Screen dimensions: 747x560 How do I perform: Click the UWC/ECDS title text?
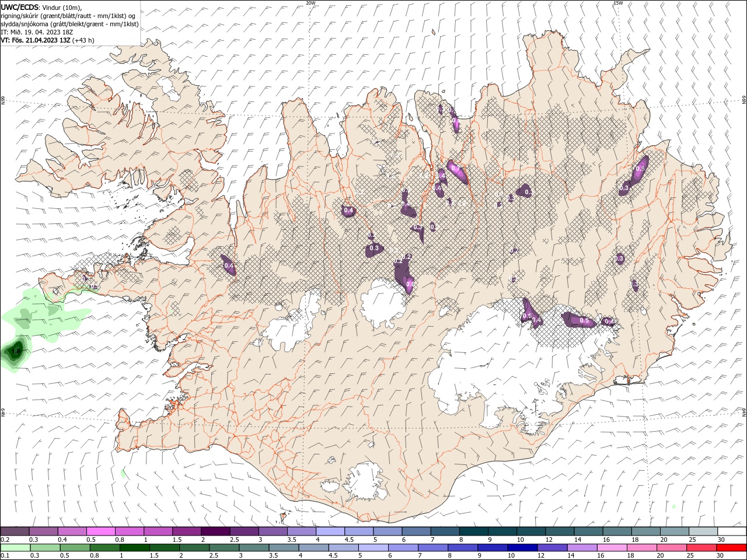pos(19,7)
